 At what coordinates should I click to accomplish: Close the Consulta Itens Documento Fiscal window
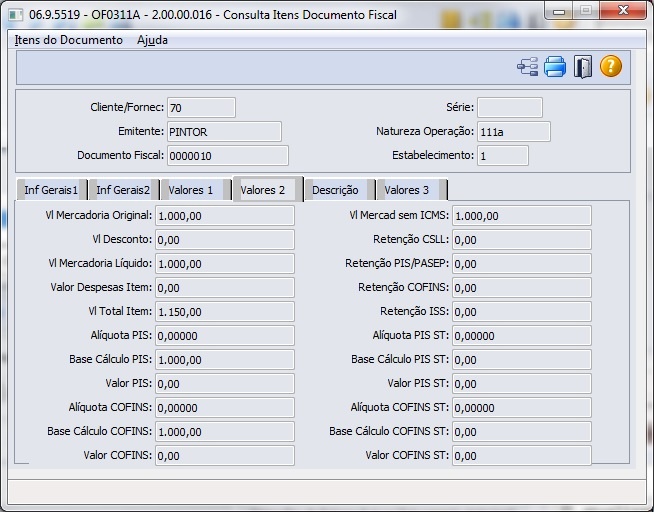[623, 11]
